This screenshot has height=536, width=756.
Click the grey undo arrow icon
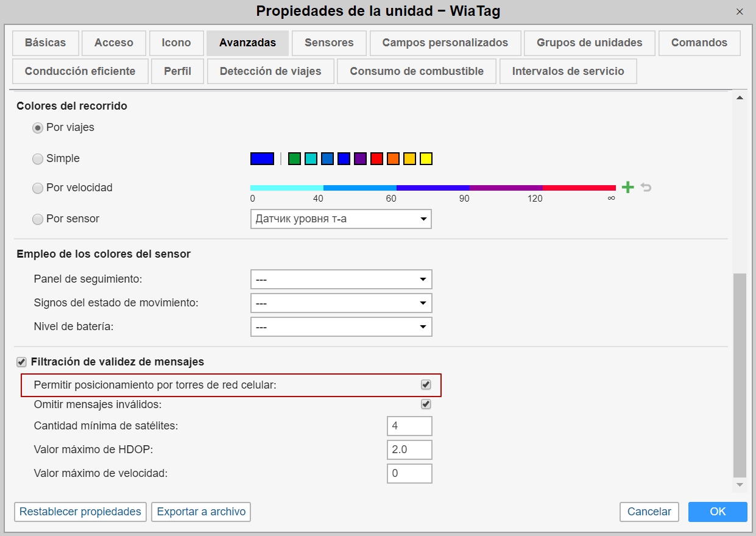point(646,188)
